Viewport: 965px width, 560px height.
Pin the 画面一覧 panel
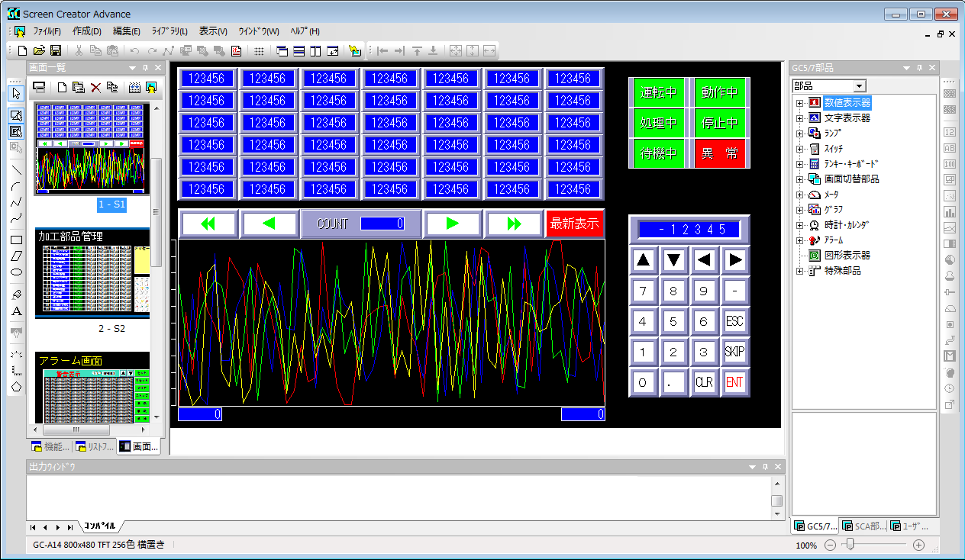pyautogui.click(x=146, y=68)
